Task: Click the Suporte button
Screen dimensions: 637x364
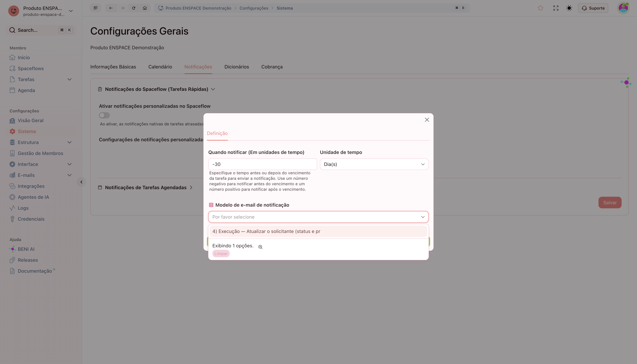Action: tap(593, 8)
